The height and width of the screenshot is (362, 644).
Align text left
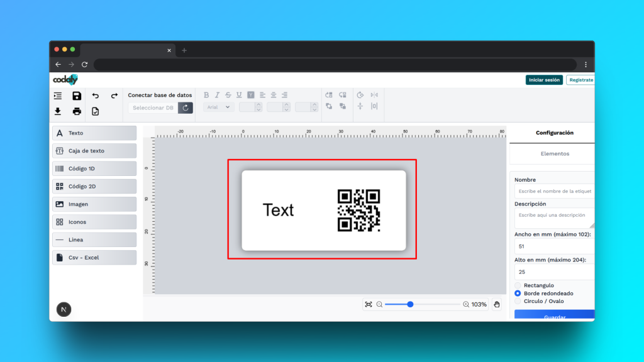pos(262,95)
